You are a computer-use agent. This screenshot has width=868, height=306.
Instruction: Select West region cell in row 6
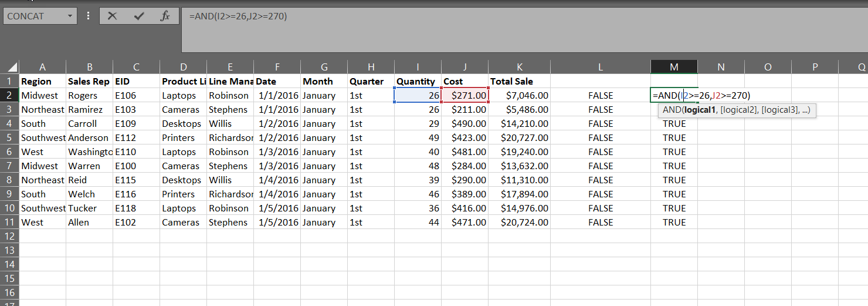tap(42, 152)
